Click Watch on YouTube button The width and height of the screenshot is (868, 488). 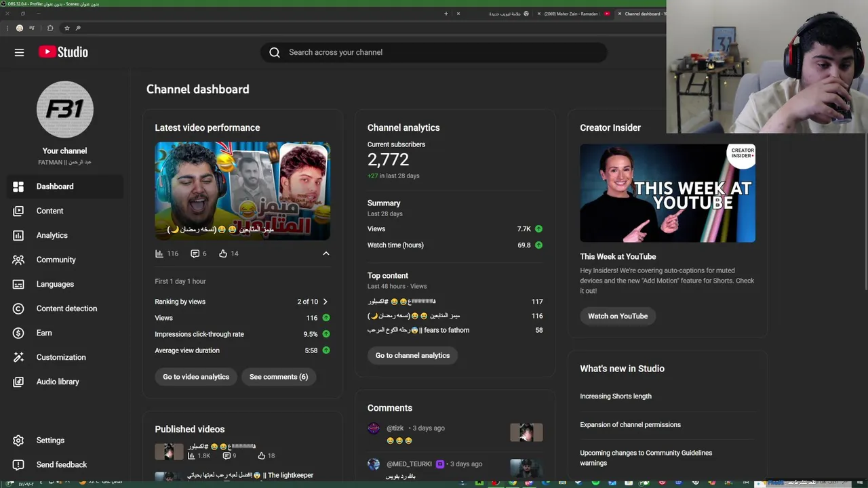tap(618, 316)
